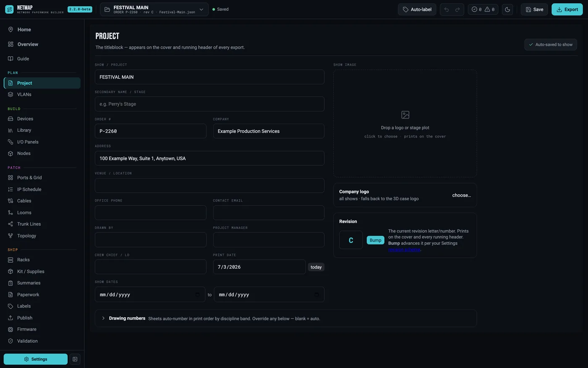Screen dimensions: 588x368
Task: Click the Office Phone field
Action: 150,213
